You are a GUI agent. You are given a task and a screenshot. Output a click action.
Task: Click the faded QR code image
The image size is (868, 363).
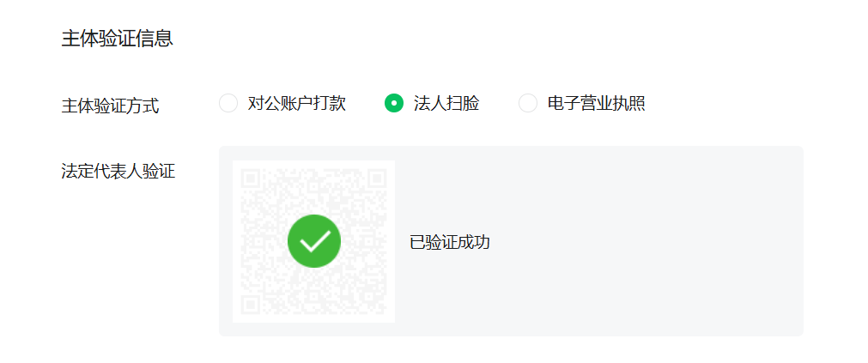pyautogui.click(x=314, y=241)
